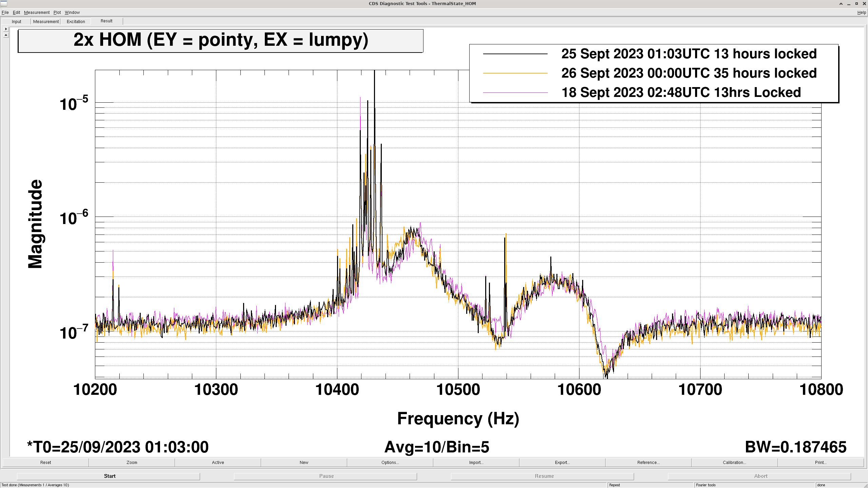Click the black line sample in legend
Image resolution: width=868 pixels, height=488 pixels.
pos(515,54)
